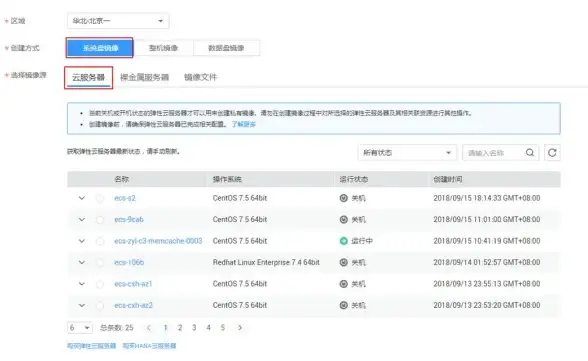Go to page 1

click(x=165, y=328)
